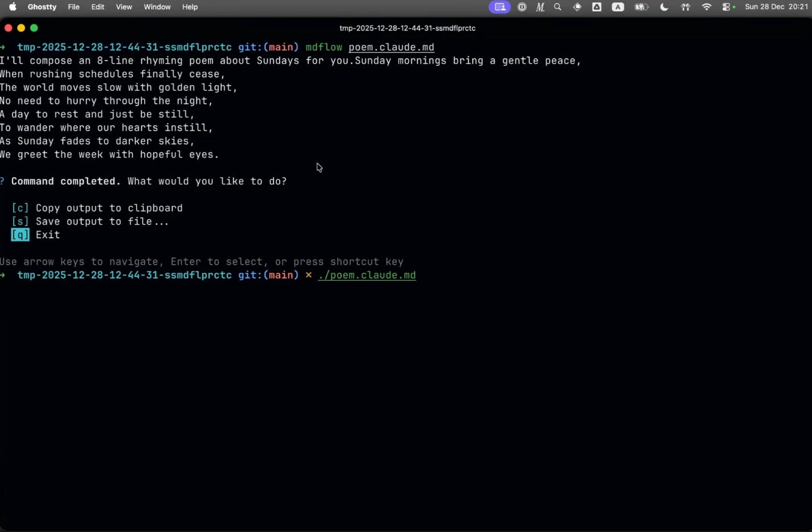This screenshot has height=532, width=812.
Task: Open the Edit menu
Action: (98, 7)
